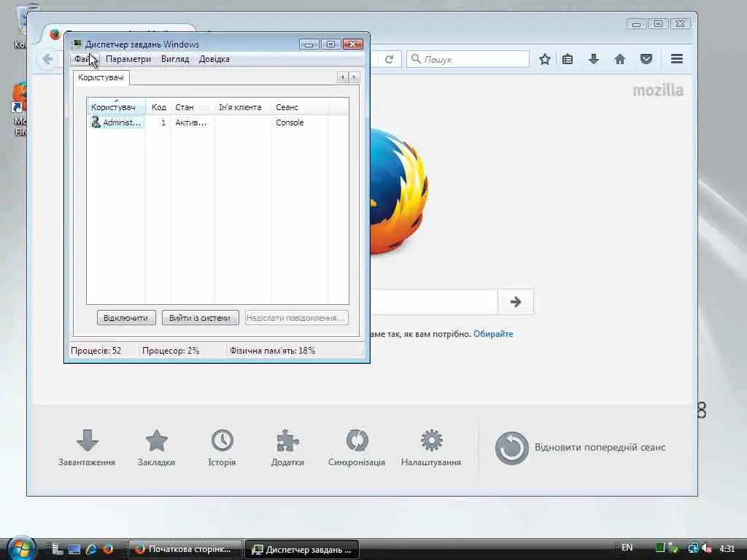Switch to Початкова сторінк... taskbar button
This screenshot has height=560, width=747.
[185, 549]
